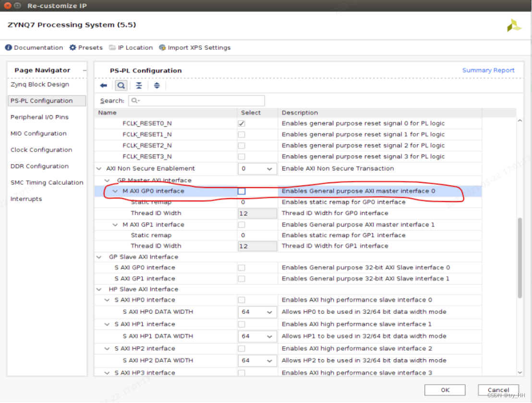
Task: Focus the Search input field
Action: coord(196,101)
